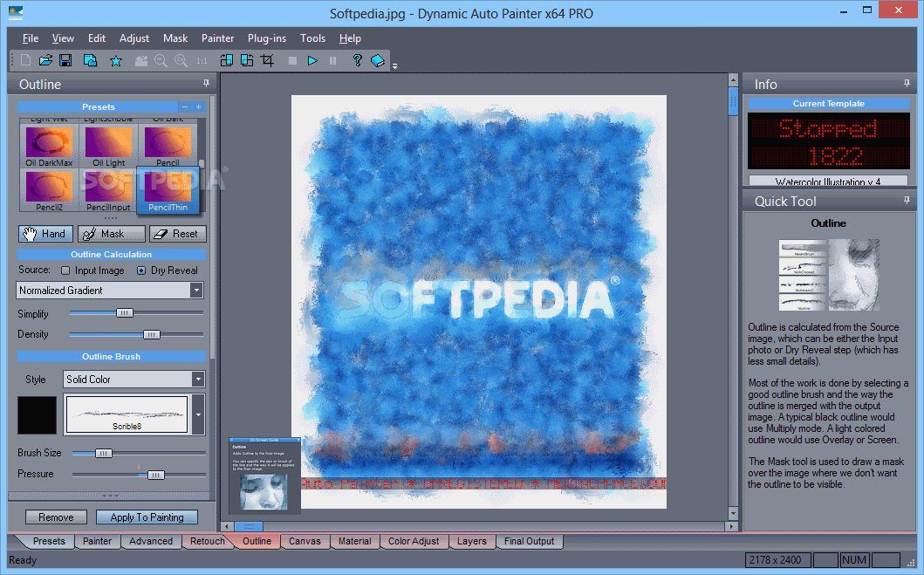Click the canvas vertical scrollbar down arrow
This screenshot has height=575, width=924.
point(733,514)
